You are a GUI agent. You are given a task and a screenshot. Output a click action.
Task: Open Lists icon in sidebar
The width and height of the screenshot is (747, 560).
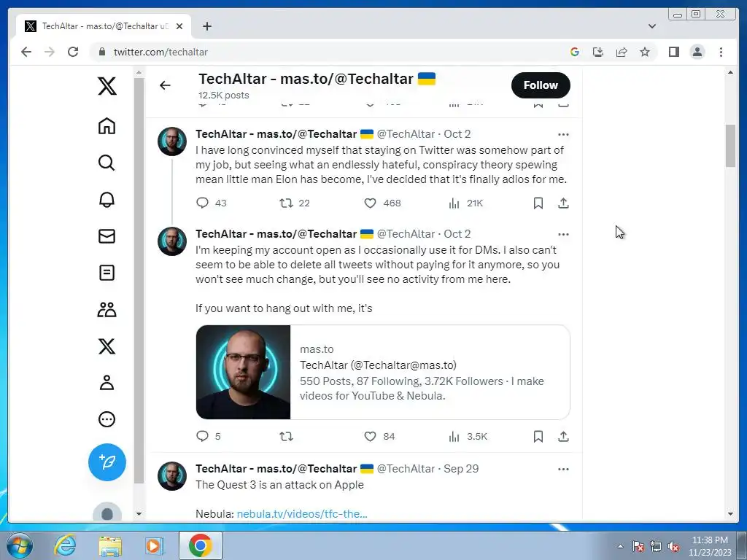pos(107,273)
